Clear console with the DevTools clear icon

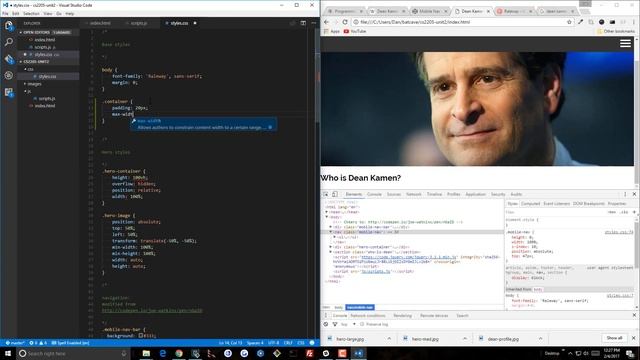click(x=326, y=324)
